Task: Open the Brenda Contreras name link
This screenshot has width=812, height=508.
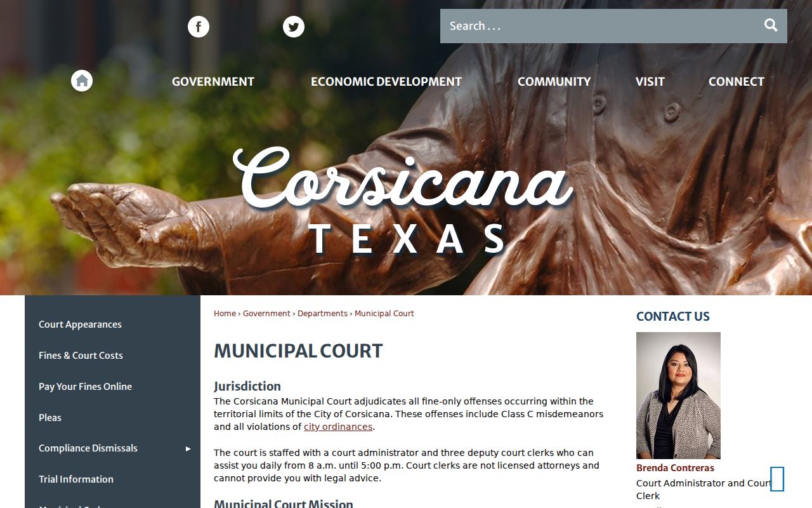Action: pyautogui.click(x=675, y=468)
